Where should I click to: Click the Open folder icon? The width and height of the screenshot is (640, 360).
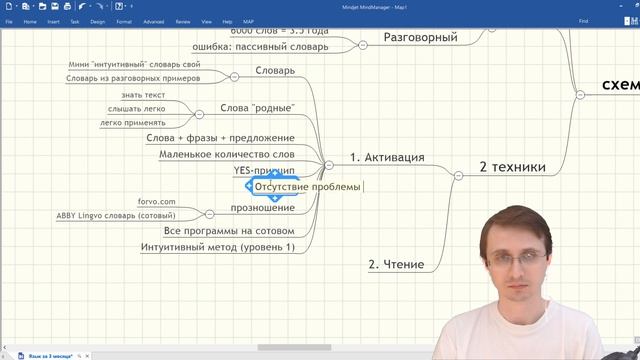point(42,6)
